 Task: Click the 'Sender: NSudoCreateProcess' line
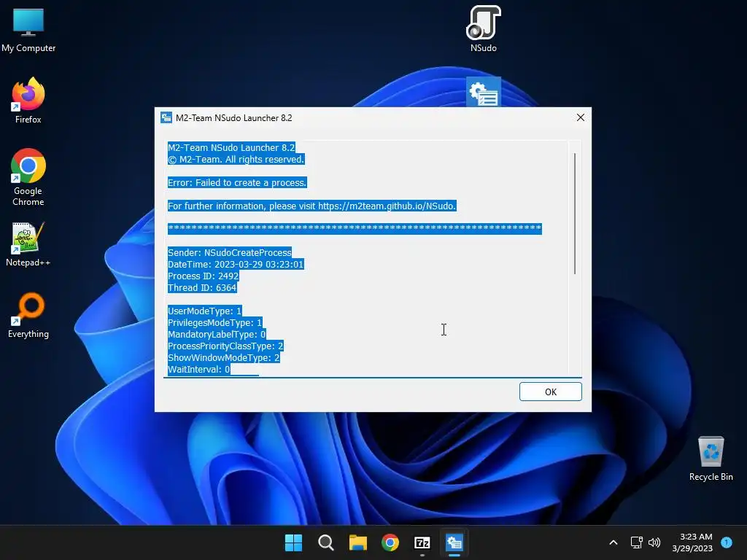229,252
